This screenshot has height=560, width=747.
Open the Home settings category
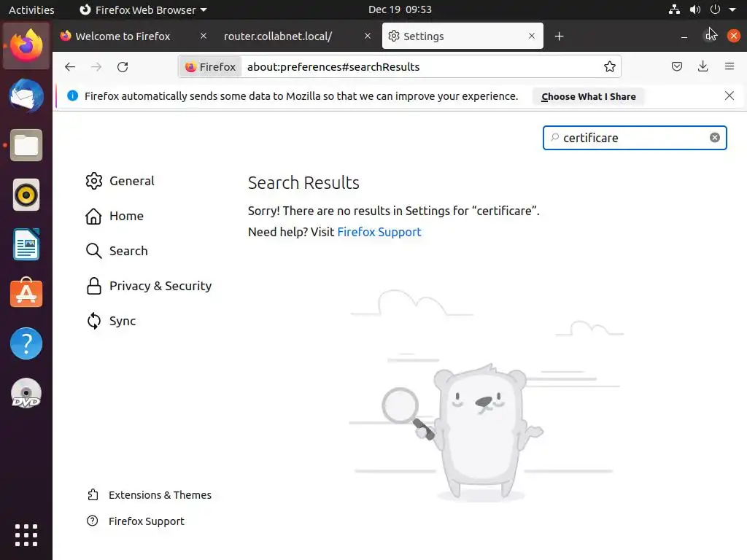(115, 216)
